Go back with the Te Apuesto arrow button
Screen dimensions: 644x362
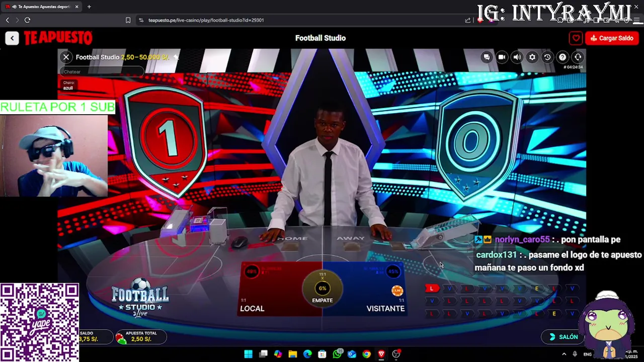click(x=12, y=38)
